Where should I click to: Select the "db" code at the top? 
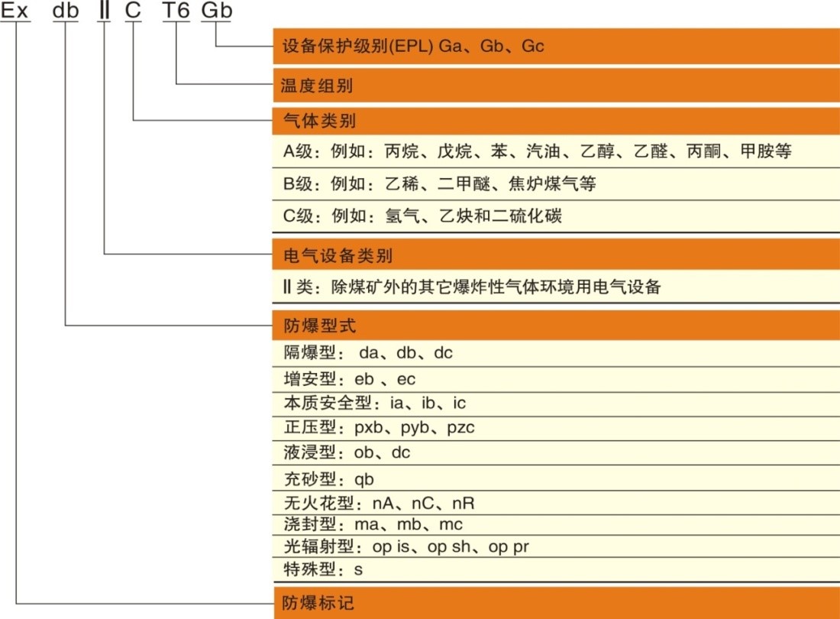coord(65,11)
